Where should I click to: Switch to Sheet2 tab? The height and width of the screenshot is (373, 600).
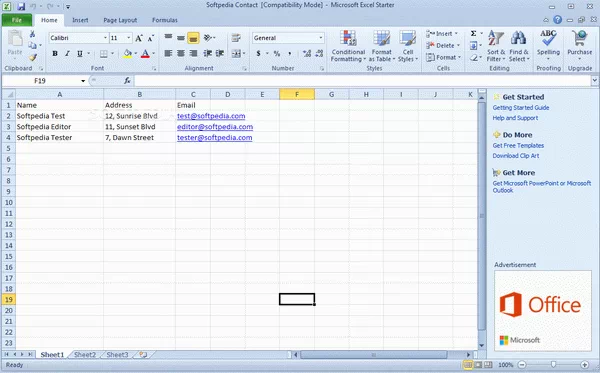pos(85,355)
